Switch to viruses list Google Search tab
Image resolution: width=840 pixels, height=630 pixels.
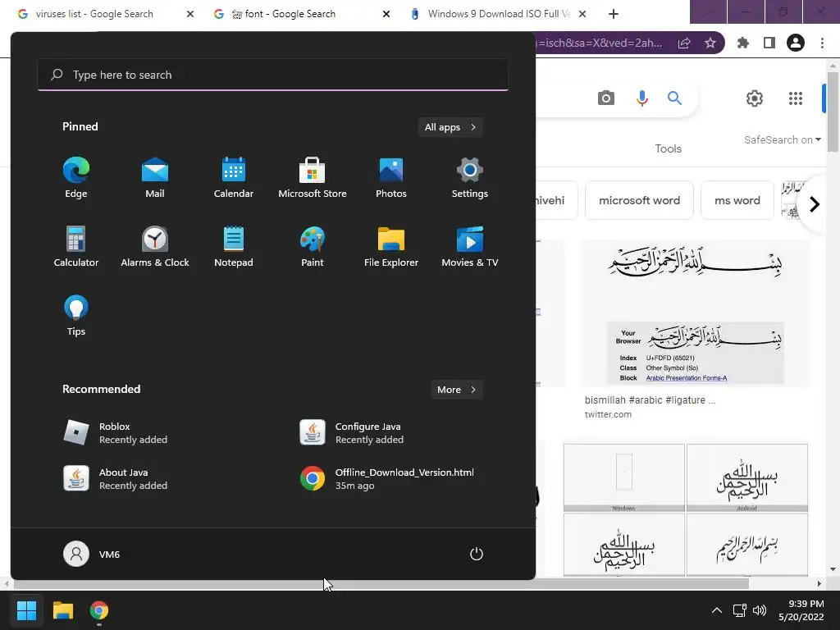click(94, 14)
